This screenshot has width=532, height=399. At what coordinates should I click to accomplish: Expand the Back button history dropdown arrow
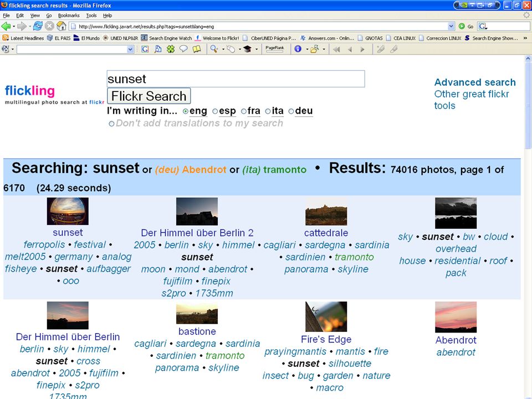pyautogui.click(x=13, y=27)
